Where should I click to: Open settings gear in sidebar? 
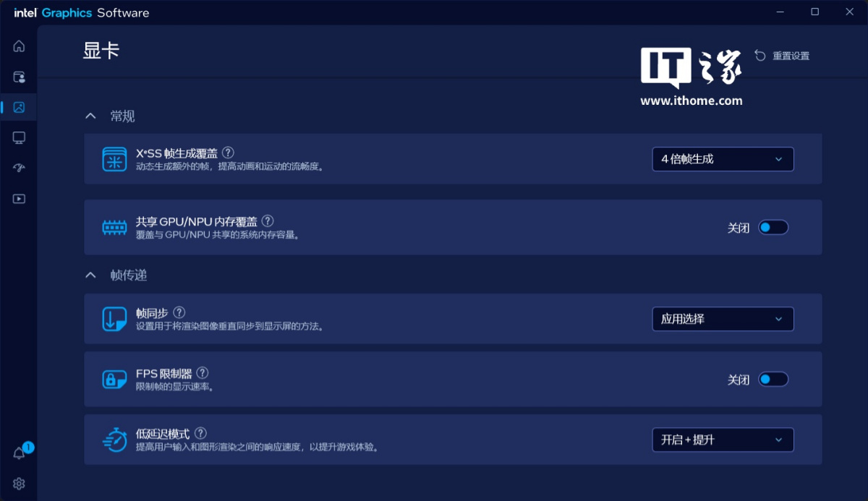[x=19, y=484]
